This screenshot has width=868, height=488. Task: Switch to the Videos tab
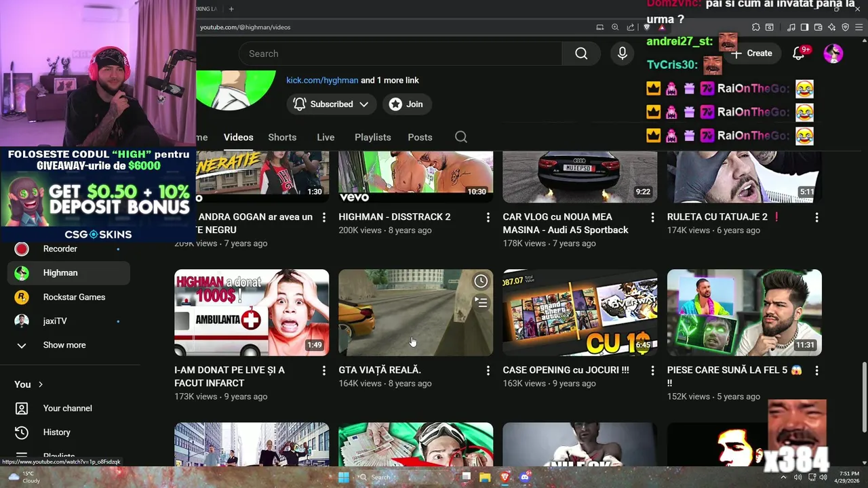pos(239,137)
